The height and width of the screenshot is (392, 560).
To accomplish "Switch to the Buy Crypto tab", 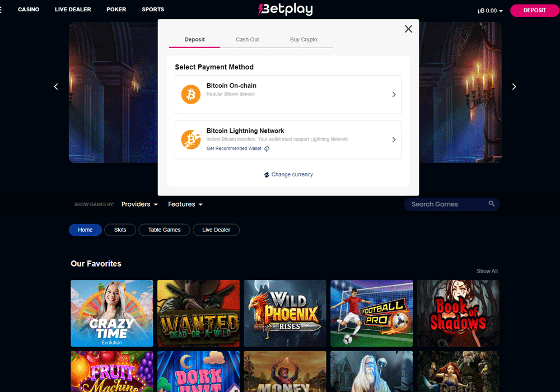I will (304, 40).
